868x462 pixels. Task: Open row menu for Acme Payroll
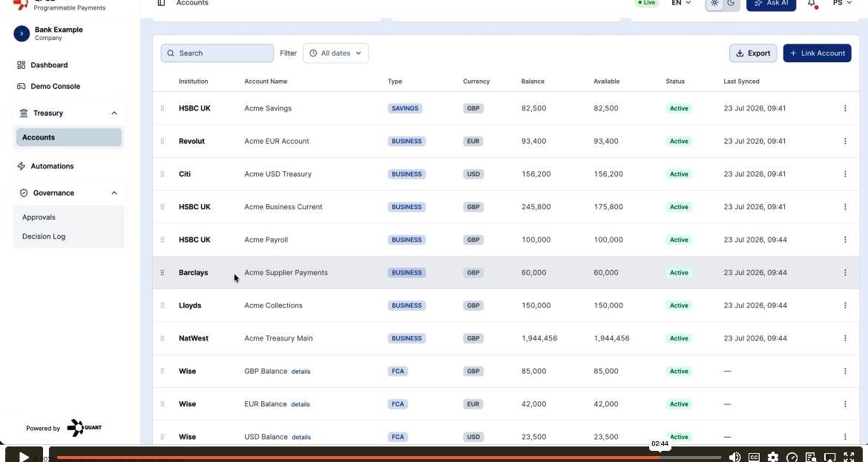point(845,240)
